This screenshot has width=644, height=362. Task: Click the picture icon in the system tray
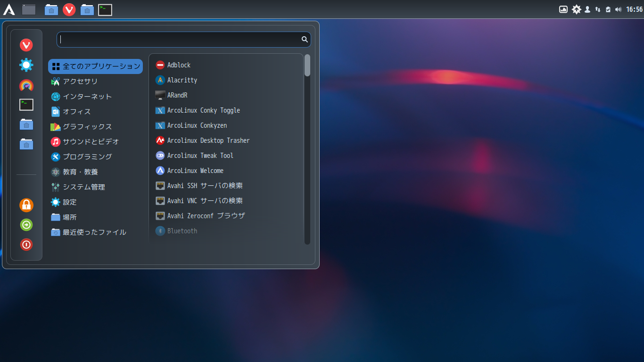pyautogui.click(x=563, y=9)
